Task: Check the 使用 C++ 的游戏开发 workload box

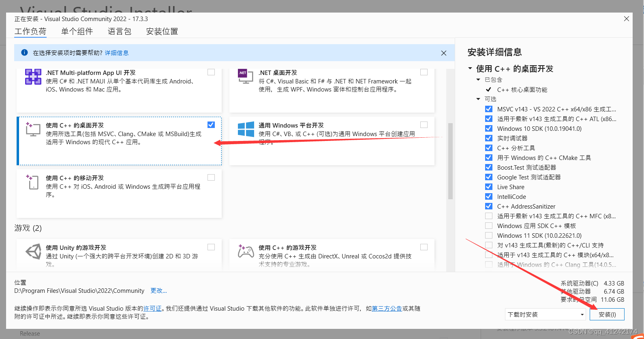Action: [x=424, y=247]
